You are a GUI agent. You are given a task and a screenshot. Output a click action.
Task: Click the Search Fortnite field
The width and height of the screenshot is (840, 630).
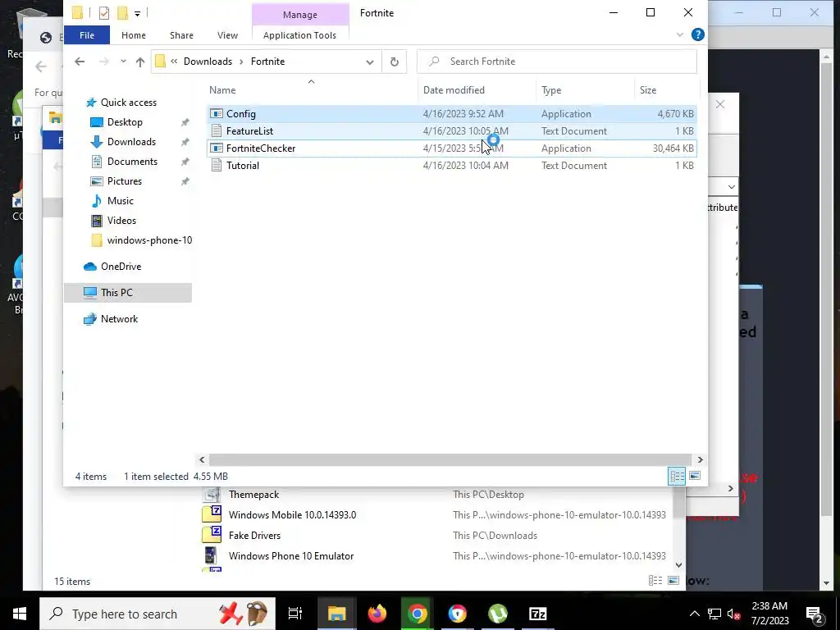coord(557,62)
